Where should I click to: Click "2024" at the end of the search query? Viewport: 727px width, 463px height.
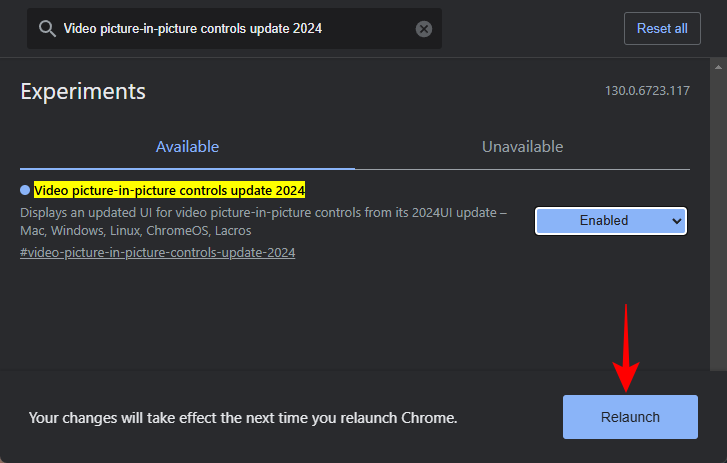tap(306, 29)
